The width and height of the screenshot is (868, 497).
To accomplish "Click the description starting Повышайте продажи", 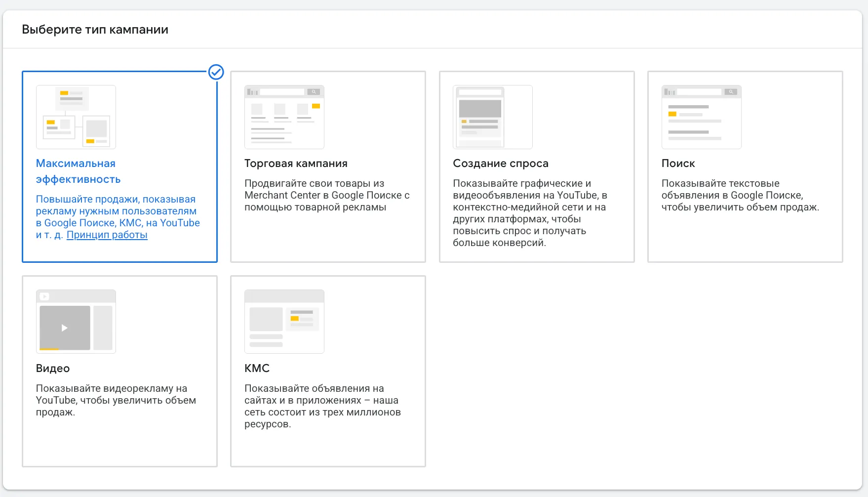I will click(x=118, y=217).
